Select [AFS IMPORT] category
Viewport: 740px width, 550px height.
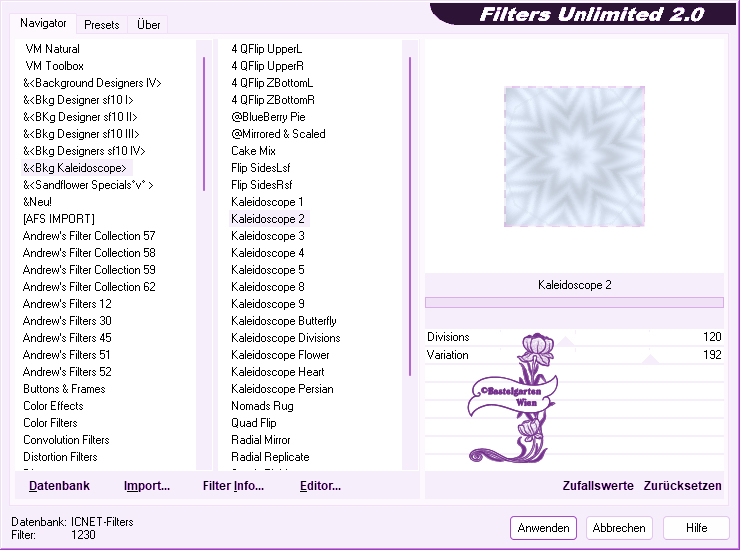pos(59,219)
